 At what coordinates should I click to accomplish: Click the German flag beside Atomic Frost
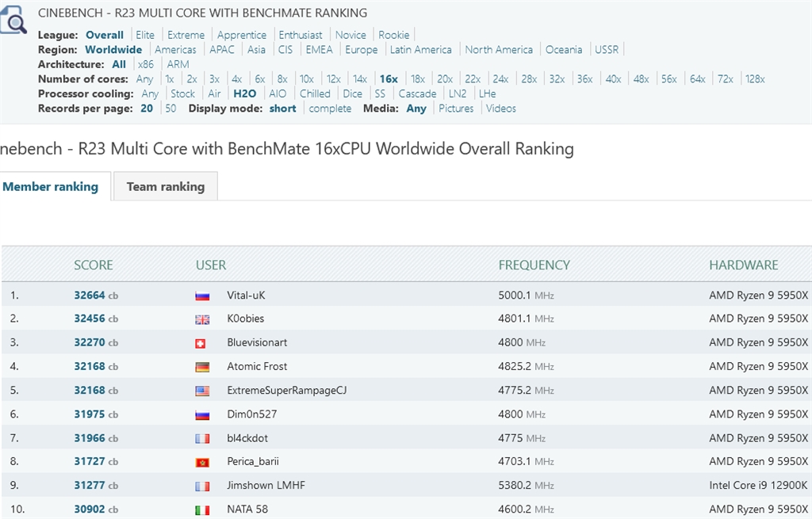click(x=202, y=367)
